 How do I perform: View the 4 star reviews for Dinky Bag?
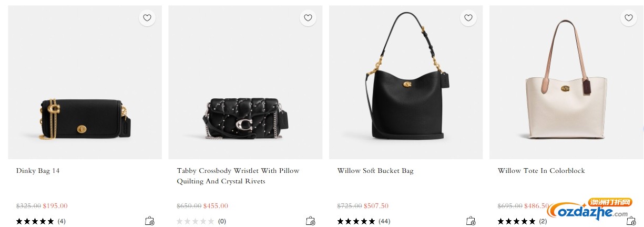(x=41, y=221)
